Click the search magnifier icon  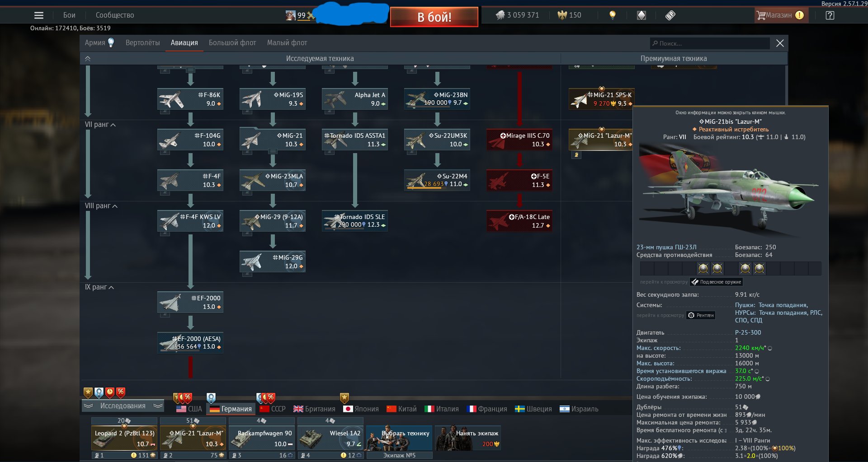pos(655,43)
